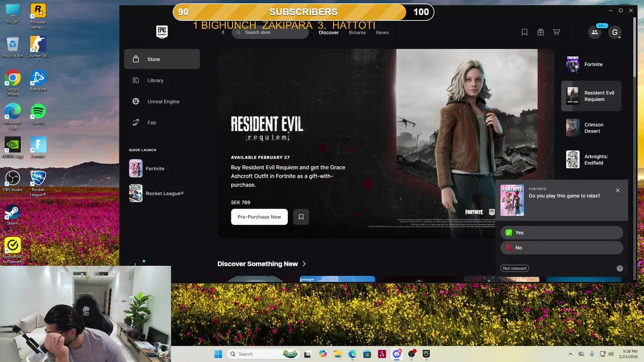Screen dimensions: 644x362
Task: Dismiss the Fortnite survey popup
Action: coord(617,190)
